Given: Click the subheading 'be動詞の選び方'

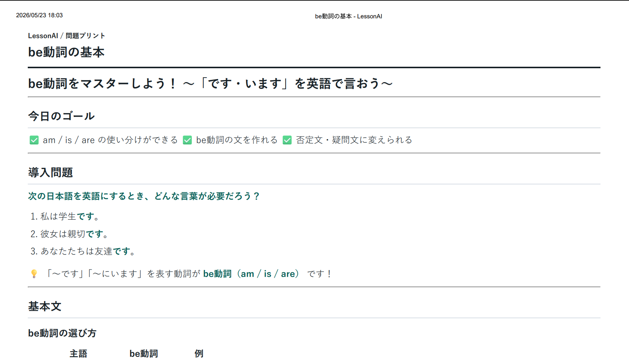Looking at the screenshot, I should point(62,333).
